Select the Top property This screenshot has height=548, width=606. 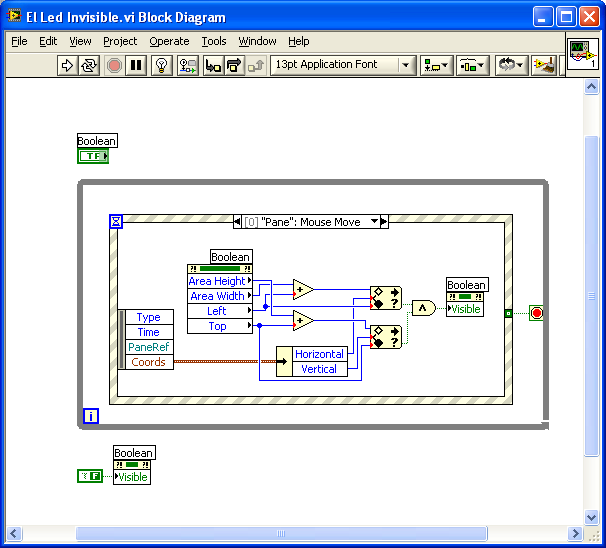(x=220, y=326)
